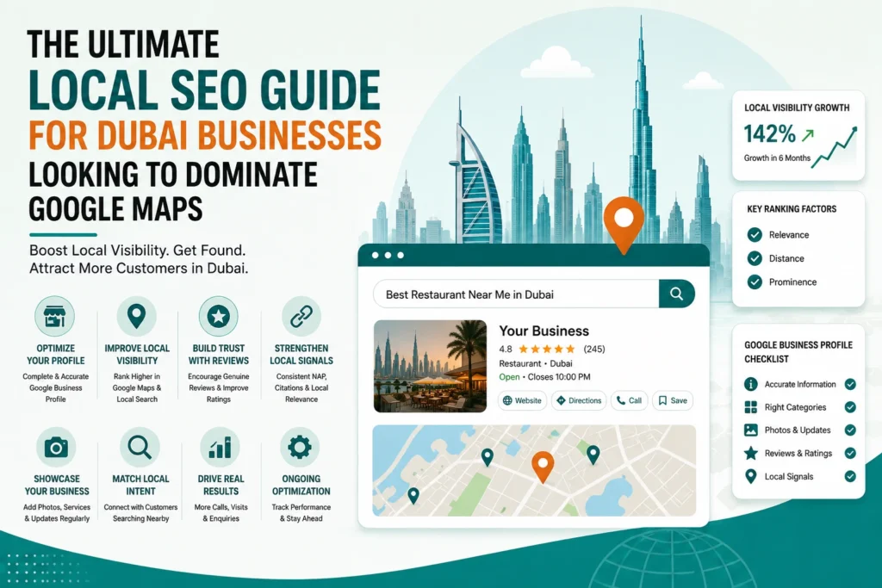Viewport: 882px width, 588px height.
Task: Toggle the Right Categories checkmark
Action: (x=850, y=407)
